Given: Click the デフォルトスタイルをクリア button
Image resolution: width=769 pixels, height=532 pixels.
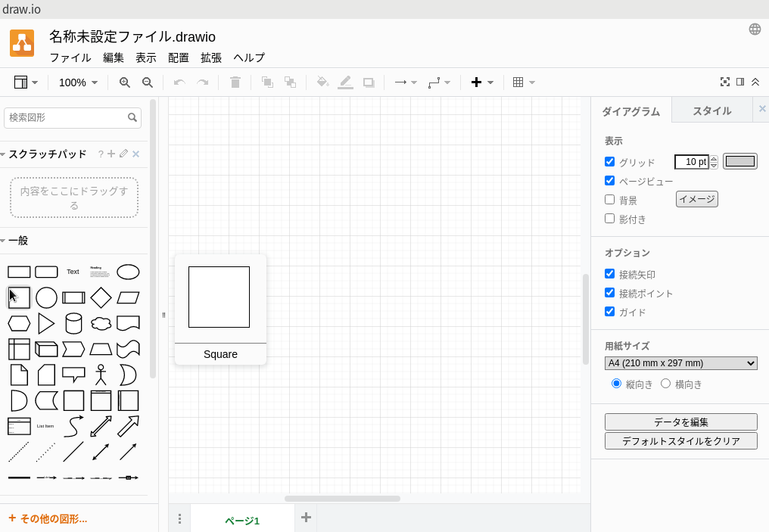Looking at the screenshot, I should click(x=680, y=440).
